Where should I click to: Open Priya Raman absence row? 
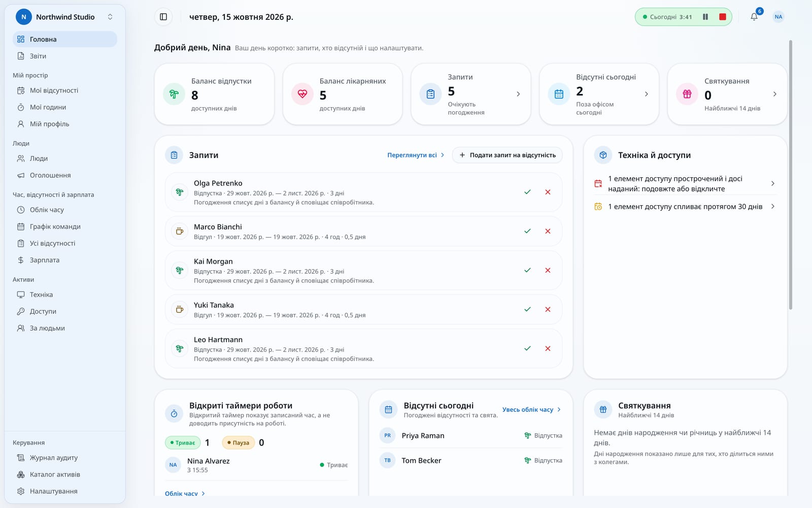tap(471, 435)
